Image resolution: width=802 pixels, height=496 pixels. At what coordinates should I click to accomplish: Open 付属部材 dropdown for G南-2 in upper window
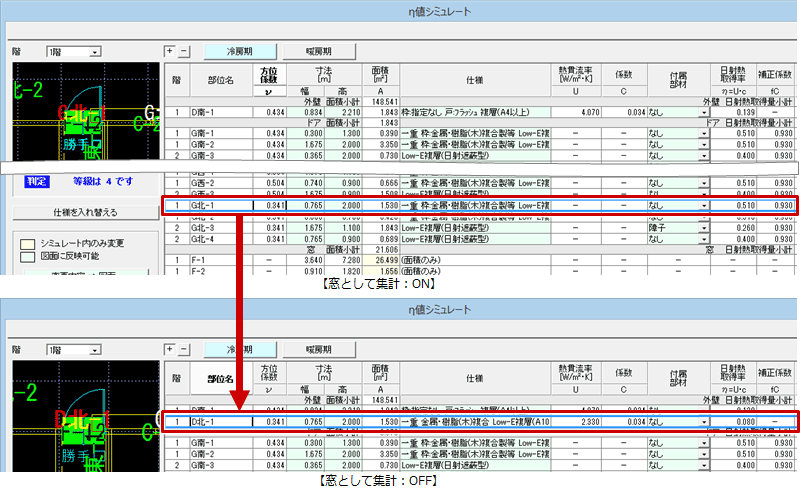tap(704, 144)
